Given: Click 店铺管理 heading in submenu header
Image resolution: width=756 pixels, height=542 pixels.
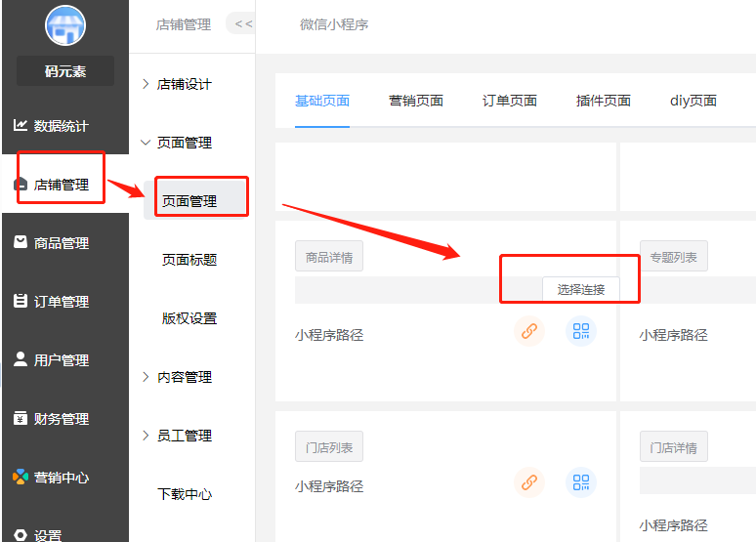Looking at the screenshot, I should (x=184, y=24).
